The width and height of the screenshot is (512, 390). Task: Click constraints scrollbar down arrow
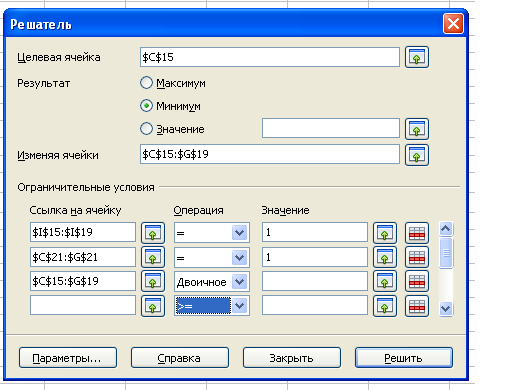click(x=446, y=309)
